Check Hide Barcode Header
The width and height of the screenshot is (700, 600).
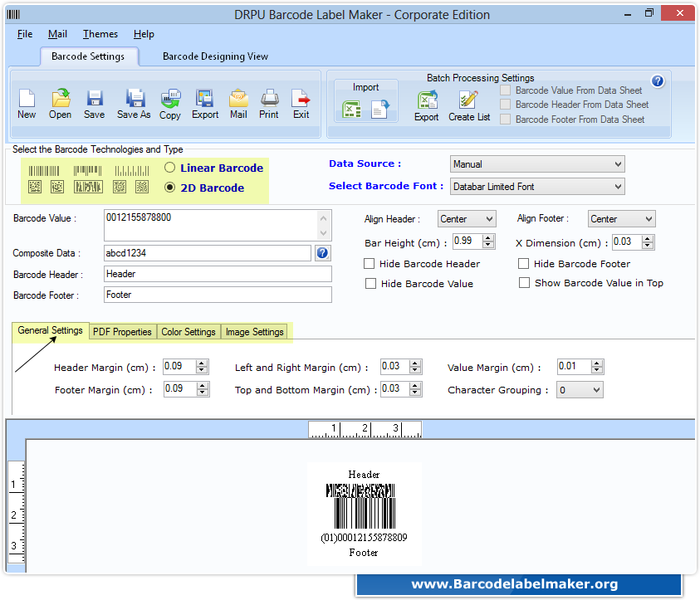pos(370,264)
